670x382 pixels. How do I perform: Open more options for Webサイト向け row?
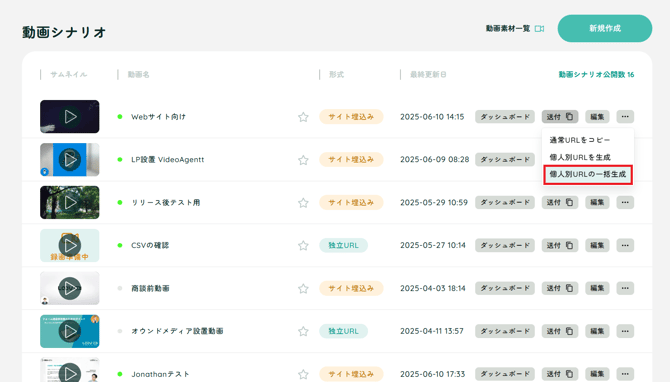point(625,117)
